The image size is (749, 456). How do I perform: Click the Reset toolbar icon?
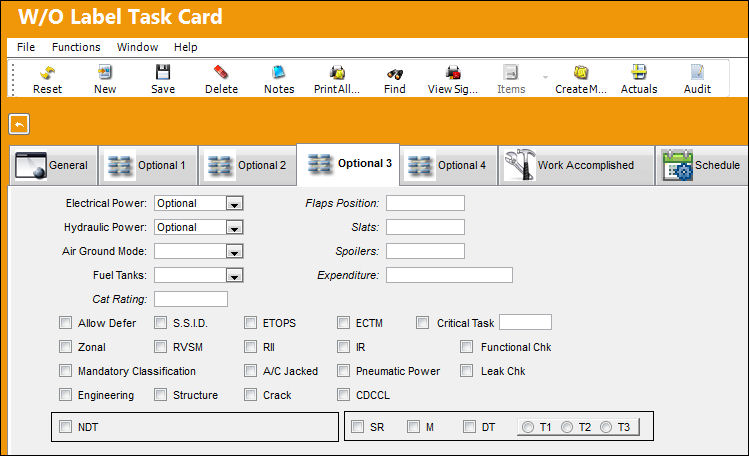(47, 73)
